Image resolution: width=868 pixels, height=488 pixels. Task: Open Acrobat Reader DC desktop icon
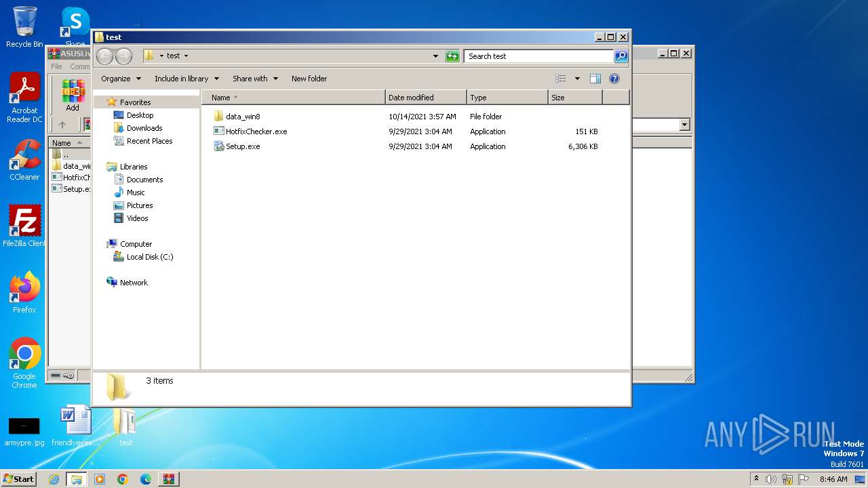[24, 98]
